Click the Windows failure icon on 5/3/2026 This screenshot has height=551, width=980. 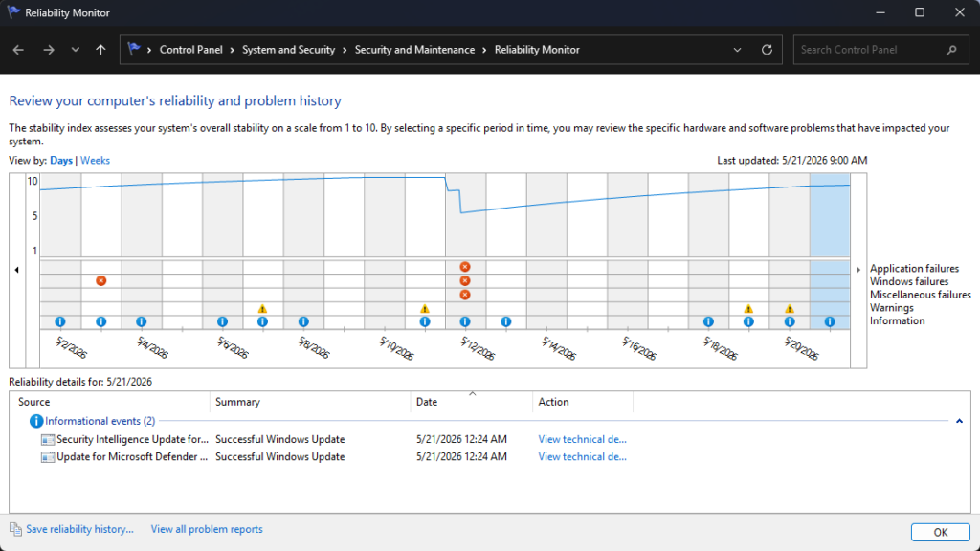tap(100, 281)
